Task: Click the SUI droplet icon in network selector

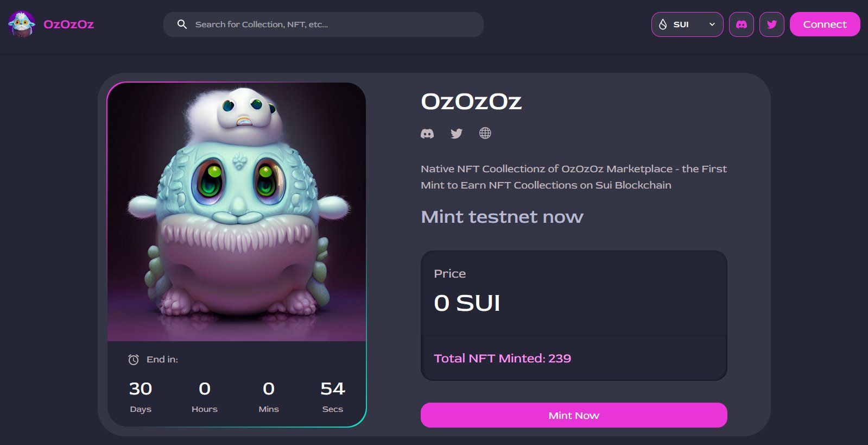Action: pyautogui.click(x=663, y=24)
